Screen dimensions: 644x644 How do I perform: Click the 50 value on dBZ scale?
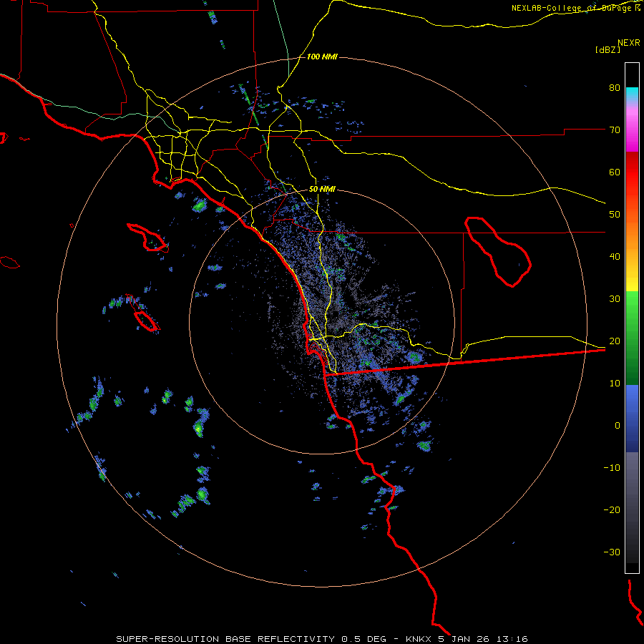(x=615, y=215)
